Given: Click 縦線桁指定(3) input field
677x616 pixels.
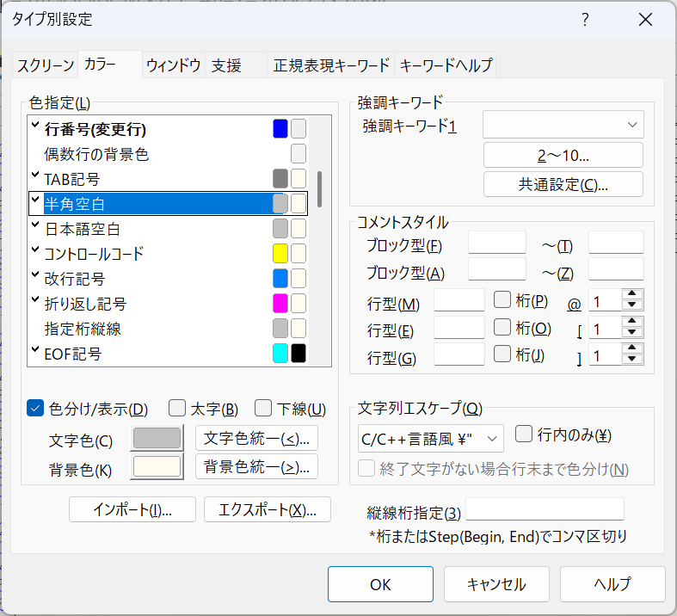Looking at the screenshot, I should click(x=545, y=509).
